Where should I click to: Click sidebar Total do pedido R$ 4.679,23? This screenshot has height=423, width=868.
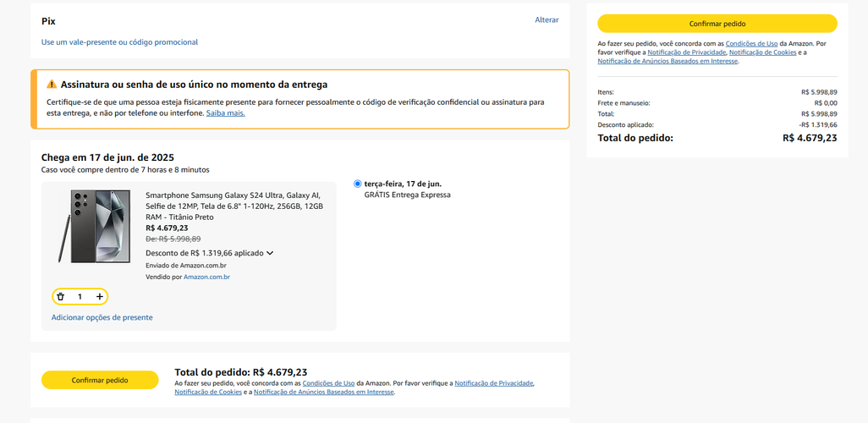pos(810,138)
